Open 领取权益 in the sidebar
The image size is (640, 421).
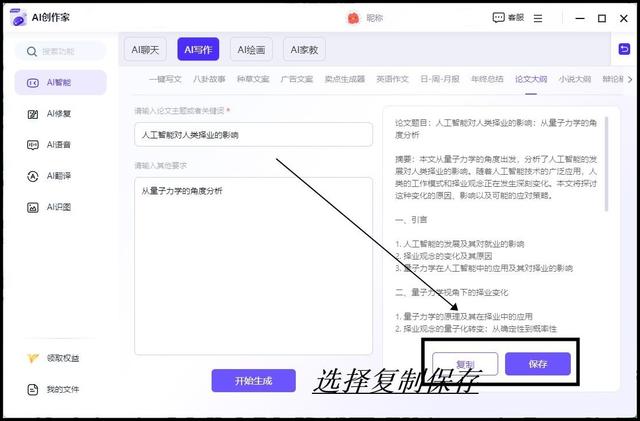[x=63, y=358]
